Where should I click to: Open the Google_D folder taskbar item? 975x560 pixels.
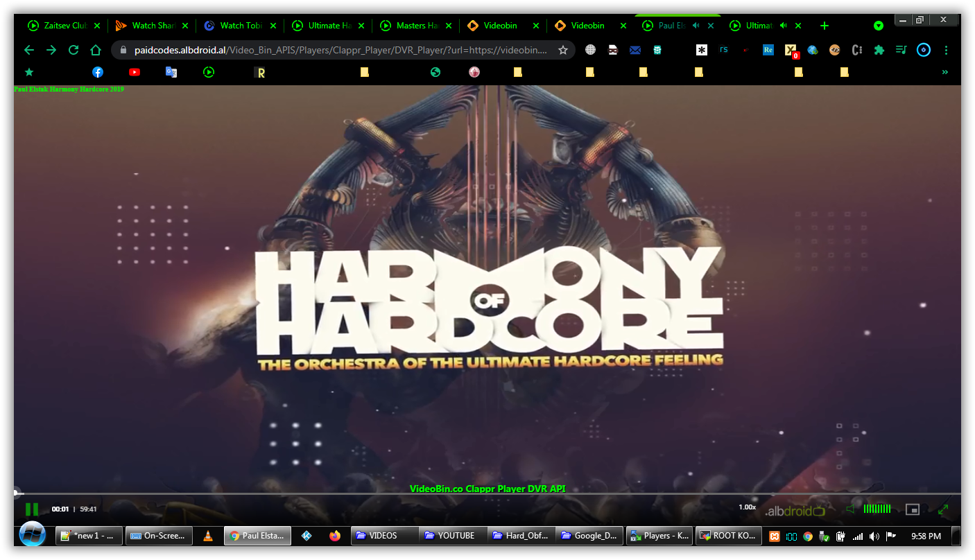point(590,536)
